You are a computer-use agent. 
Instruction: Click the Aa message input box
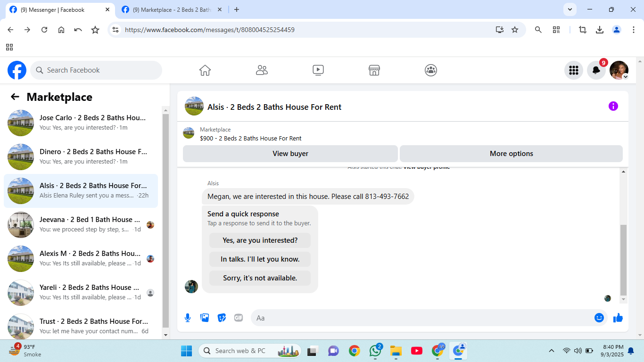click(429, 318)
